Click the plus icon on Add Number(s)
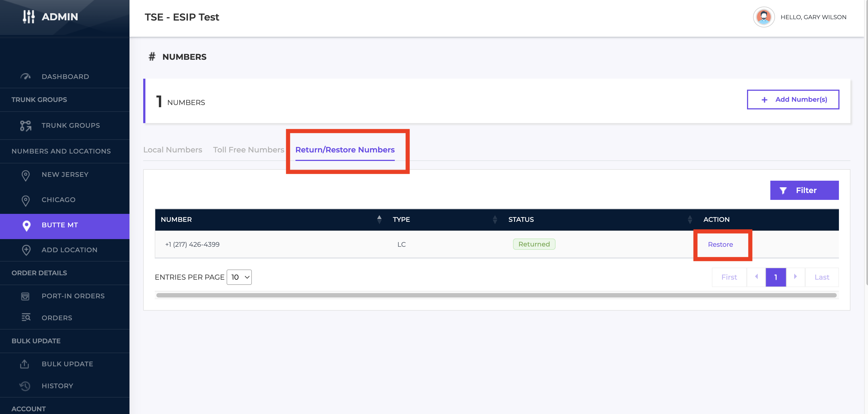This screenshot has width=868, height=414. tap(765, 100)
